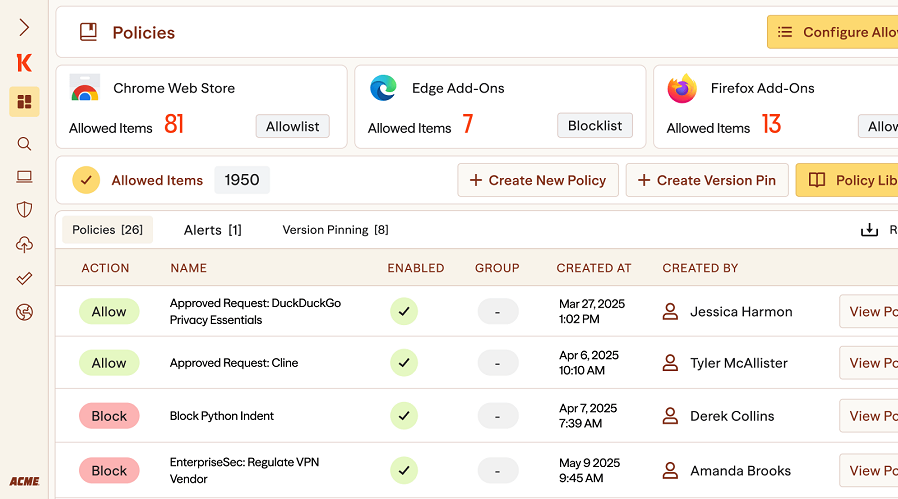Screen dimensions: 898x499
Task: Open the dashboard grid icon in sidebar
Action: (24, 102)
